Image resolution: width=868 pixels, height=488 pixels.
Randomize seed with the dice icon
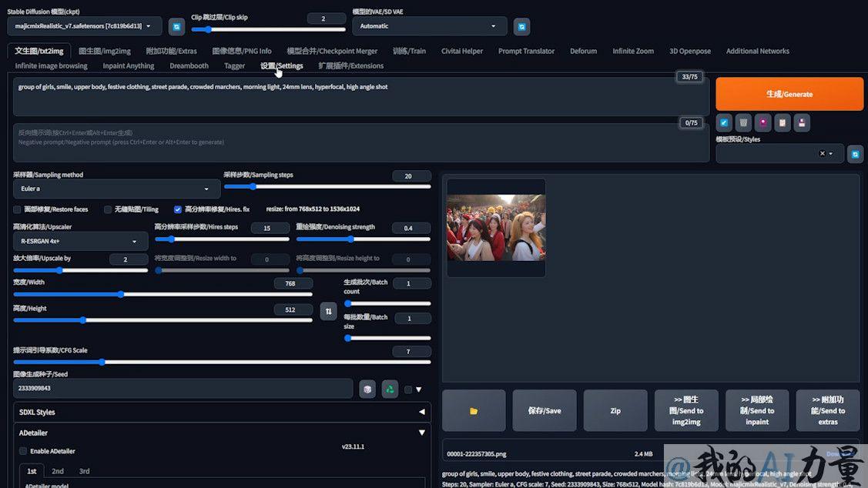[x=367, y=389]
